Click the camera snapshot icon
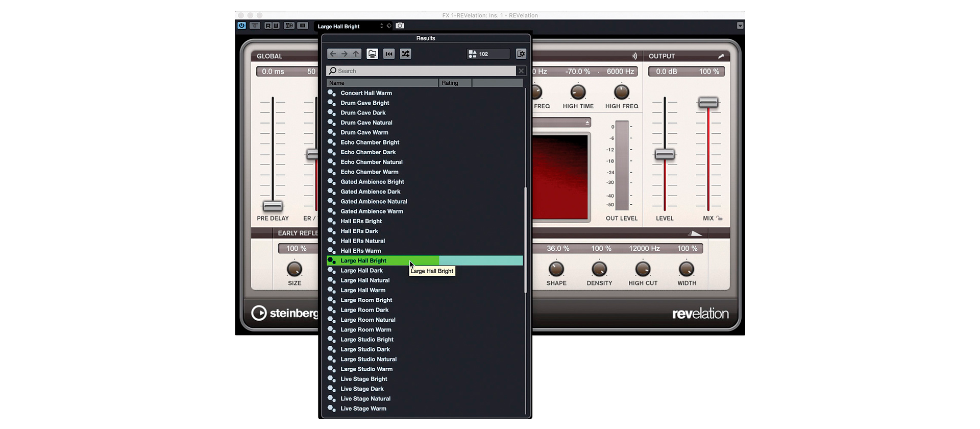 tap(400, 26)
